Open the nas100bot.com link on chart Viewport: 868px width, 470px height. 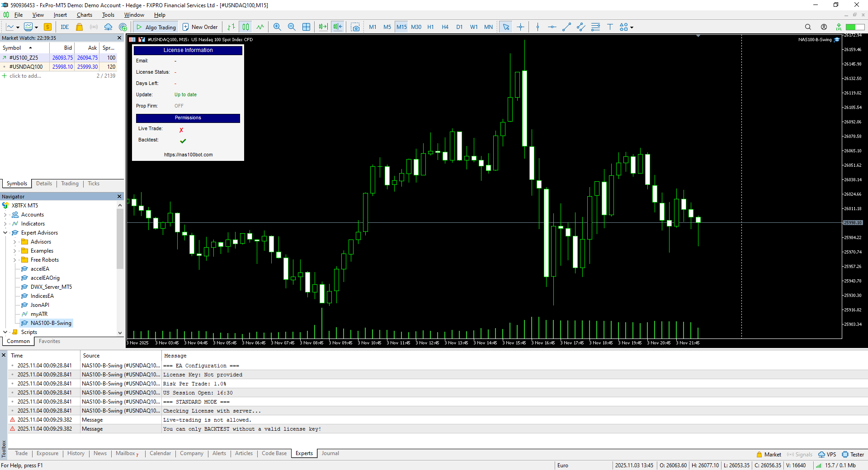point(188,155)
